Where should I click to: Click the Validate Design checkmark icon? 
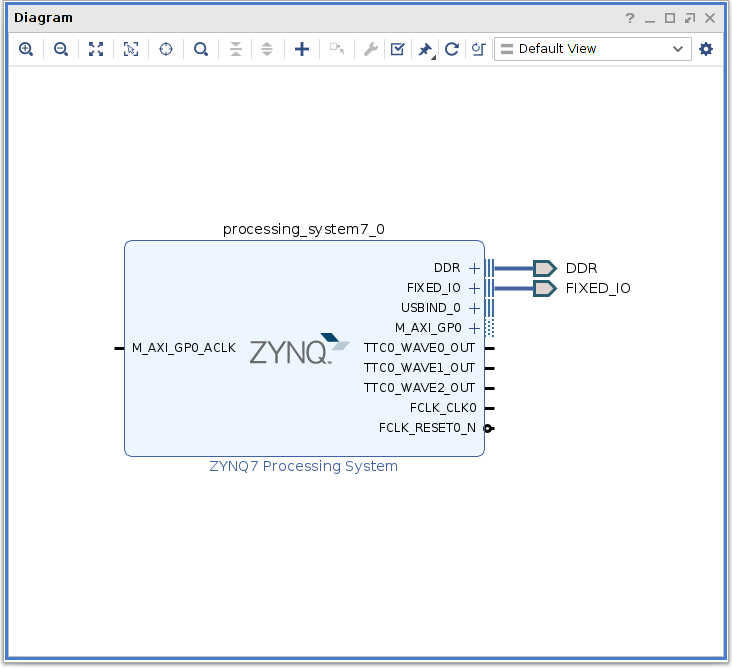(x=397, y=49)
